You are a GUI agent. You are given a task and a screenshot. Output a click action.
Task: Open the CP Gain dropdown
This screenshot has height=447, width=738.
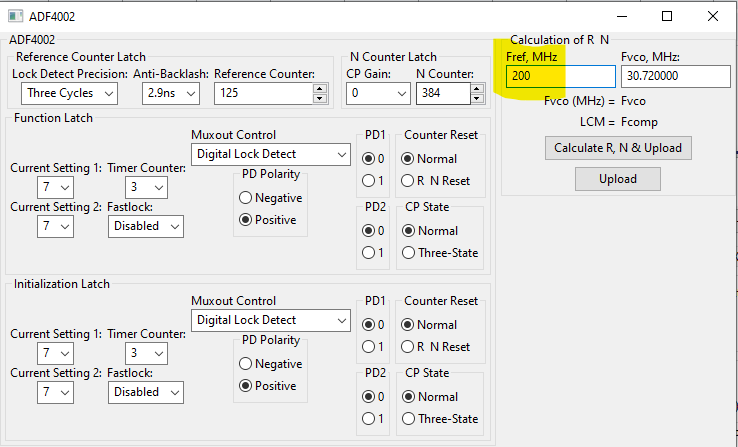pos(377,93)
